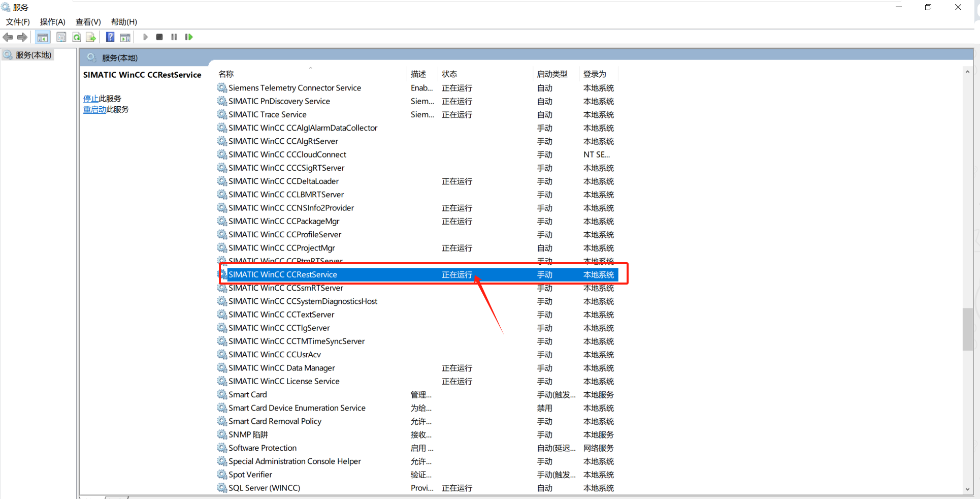980x499 pixels.
Task: Select SIMATIC WinCC CCCSigRTServer row
Action: click(x=417, y=168)
